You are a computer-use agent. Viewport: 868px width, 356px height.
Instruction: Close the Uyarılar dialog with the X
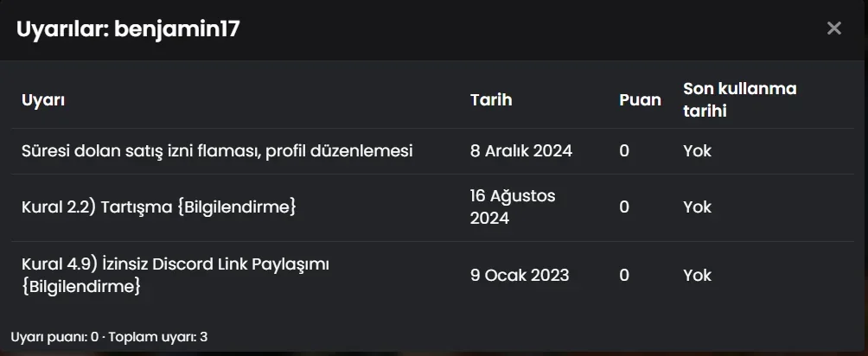tap(833, 29)
